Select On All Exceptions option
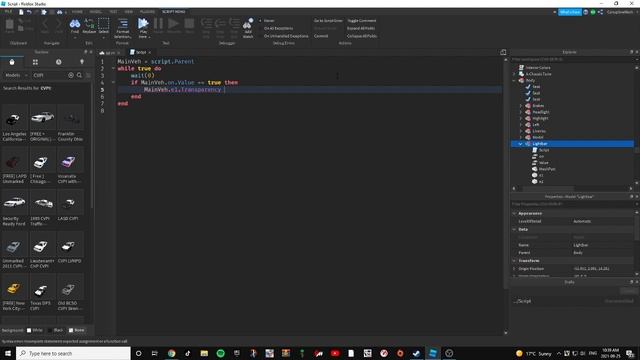Viewport: 640px width, 360px height. [276, 28]
